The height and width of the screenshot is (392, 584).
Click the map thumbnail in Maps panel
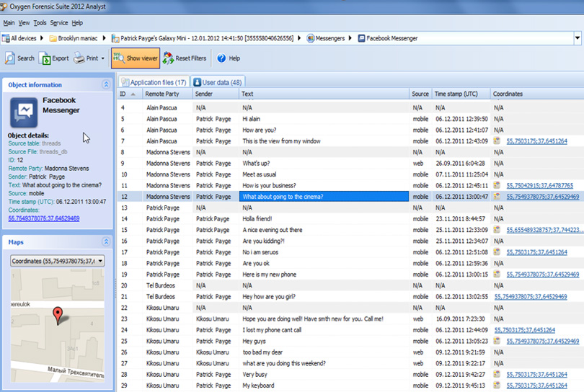pos(58,326)
